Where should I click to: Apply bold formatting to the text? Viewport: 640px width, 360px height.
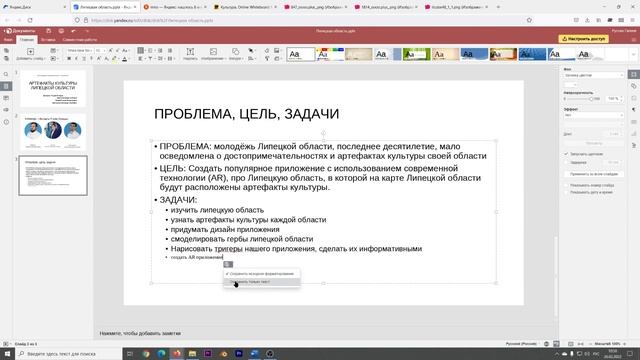(x=69, y=59)
